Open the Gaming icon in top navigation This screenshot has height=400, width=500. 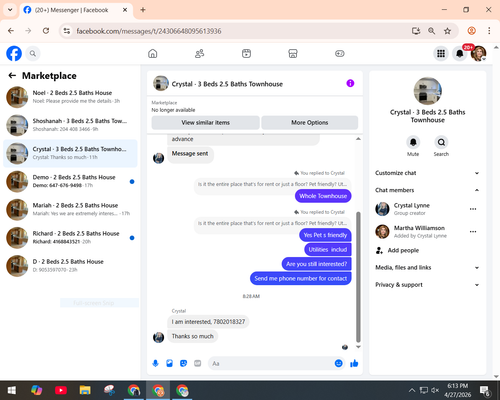pos(340,53)
